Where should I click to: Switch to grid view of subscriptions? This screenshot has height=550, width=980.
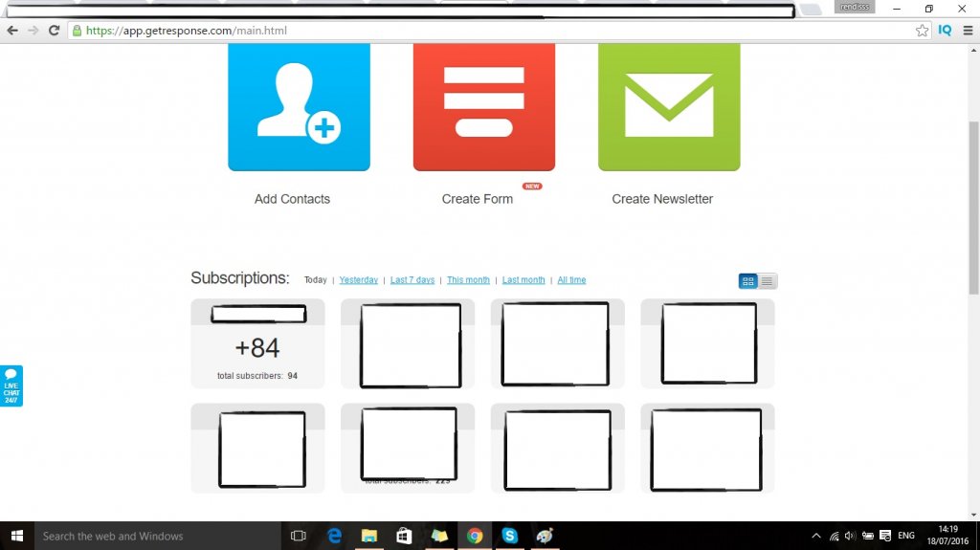pyautogui.click(x=747, y=281)
